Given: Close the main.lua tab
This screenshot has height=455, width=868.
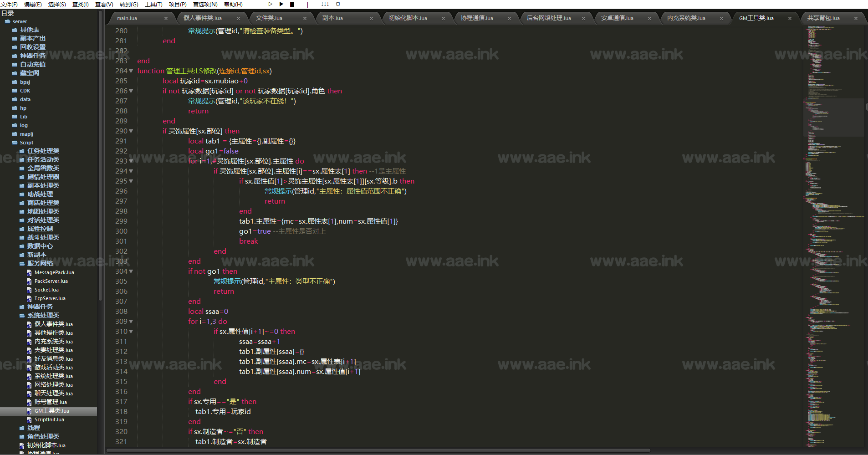Looking at the screenshot, I should (x=166, y=18).
